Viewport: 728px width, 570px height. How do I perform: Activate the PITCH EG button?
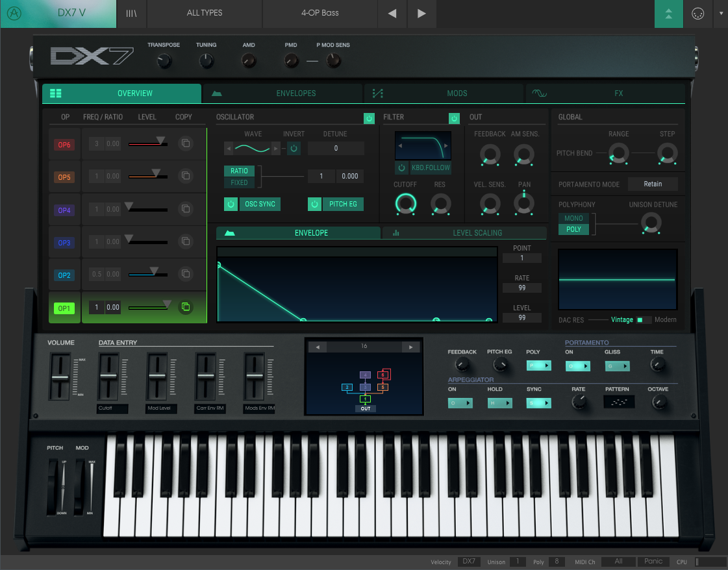342,204
